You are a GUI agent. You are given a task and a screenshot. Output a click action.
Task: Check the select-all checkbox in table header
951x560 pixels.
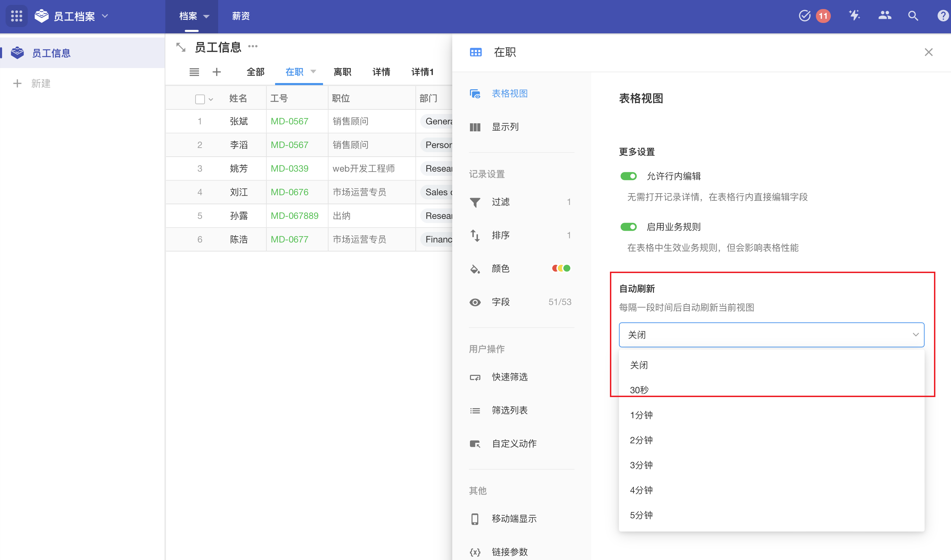200,99
